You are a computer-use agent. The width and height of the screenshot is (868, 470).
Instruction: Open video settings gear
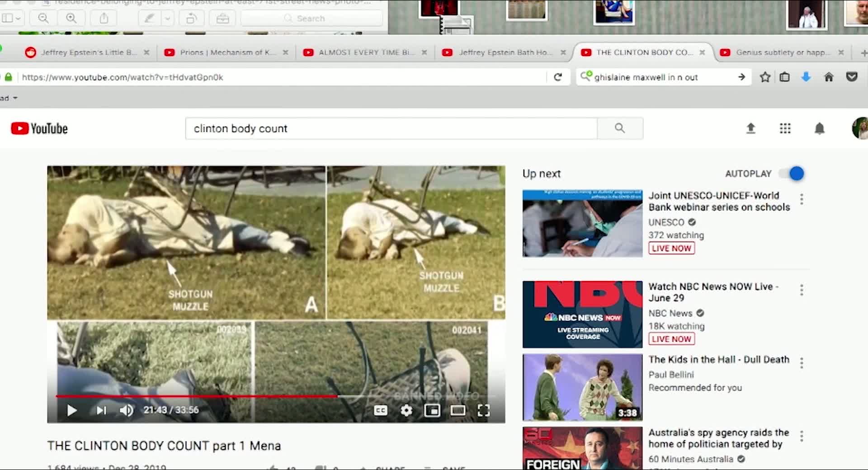pyautogui.click(x=406, y=410)
